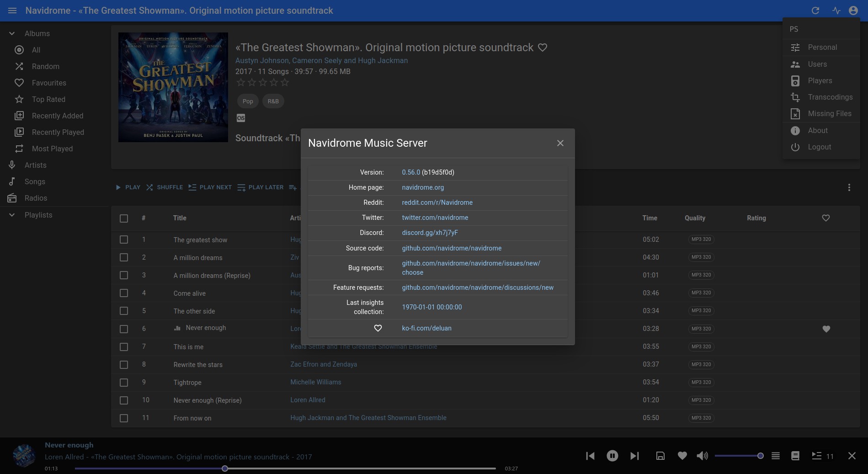
Task: Collapse the Albums section chevron
Action: point(12,33)
